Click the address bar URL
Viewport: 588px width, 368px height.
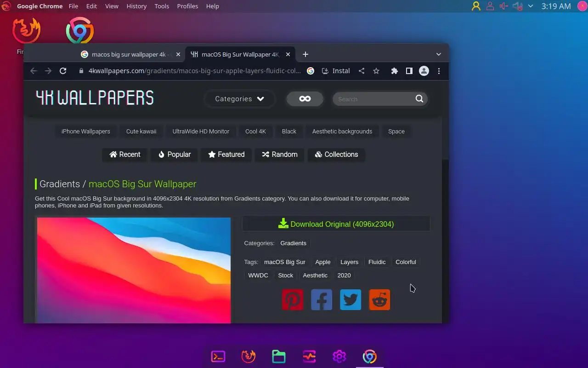pos(195,71)
